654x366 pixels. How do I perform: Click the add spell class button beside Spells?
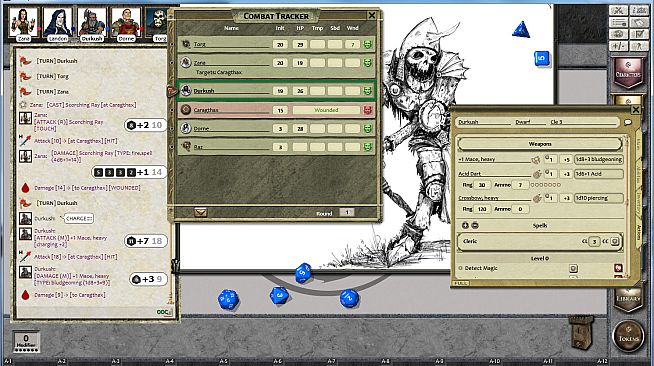pos(465,226)
